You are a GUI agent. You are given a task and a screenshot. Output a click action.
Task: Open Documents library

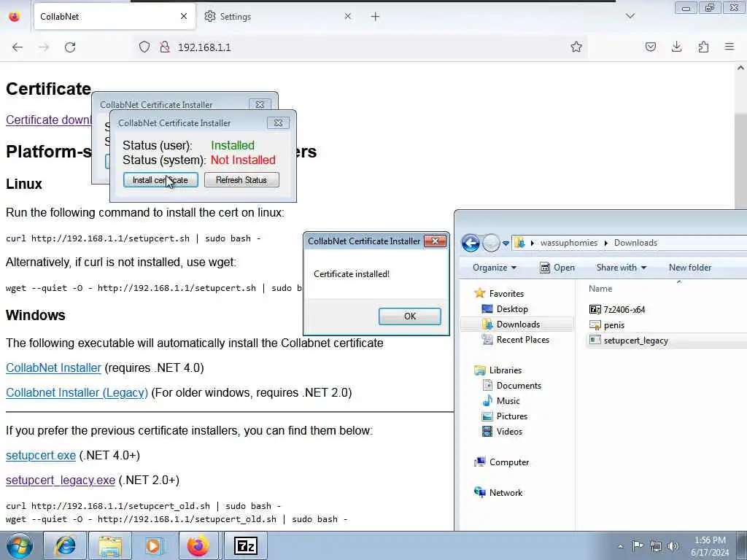[x=511, y=385]
